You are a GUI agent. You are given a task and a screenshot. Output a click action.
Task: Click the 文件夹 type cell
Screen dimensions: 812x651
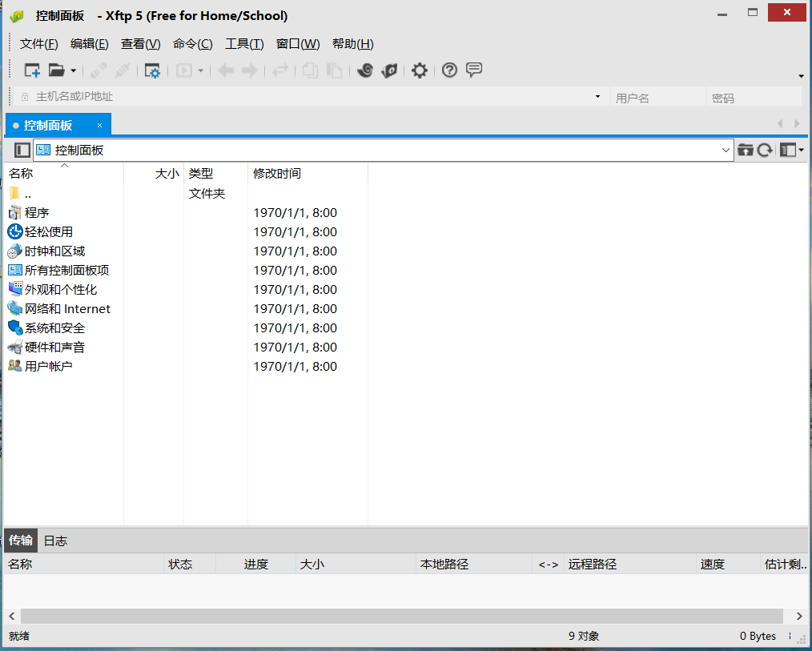(207, 194)
